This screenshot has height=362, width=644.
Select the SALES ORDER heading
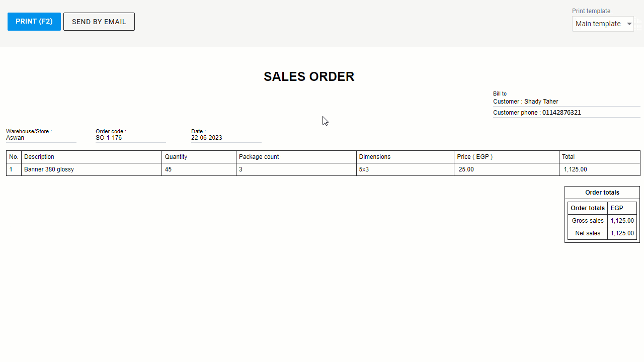click(309, 76)
